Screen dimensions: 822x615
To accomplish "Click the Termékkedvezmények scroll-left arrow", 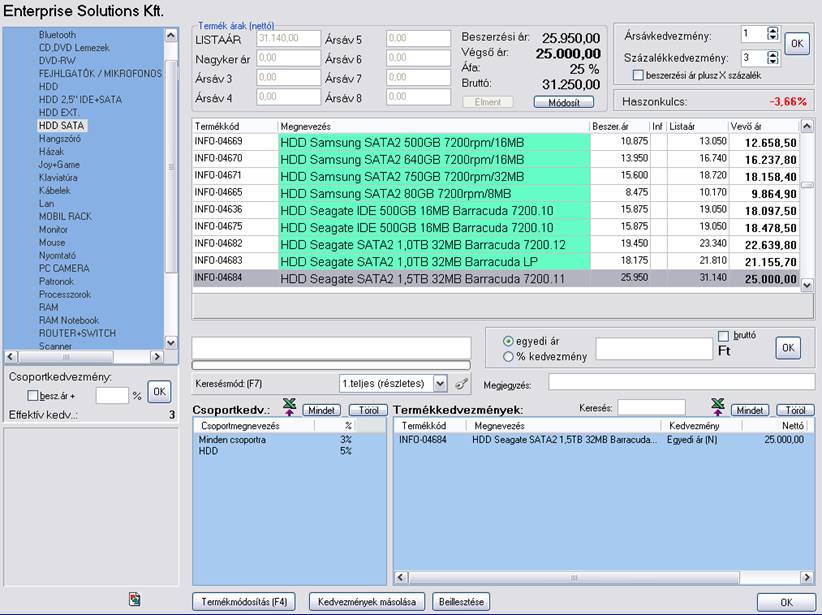I will point(401,577).
